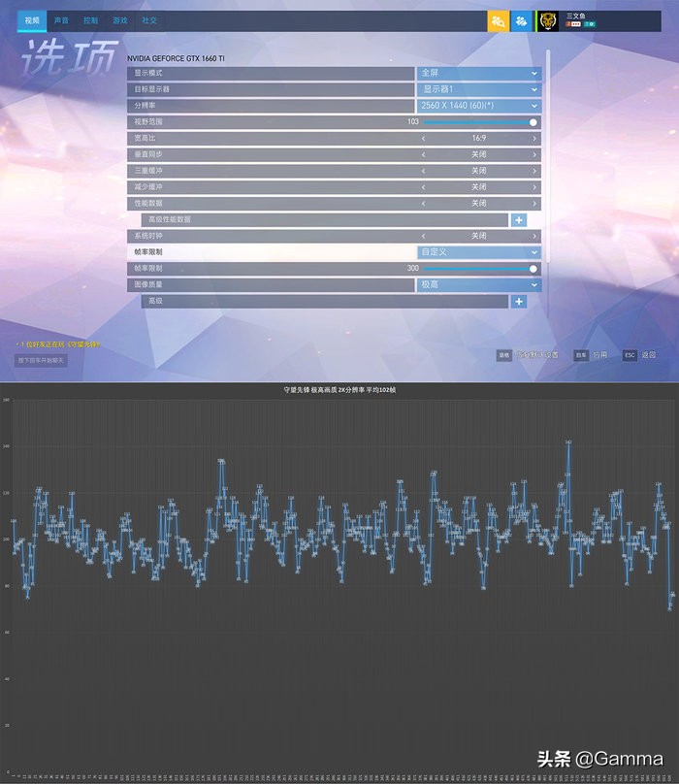Viewport: 679px width, 784px height.
Task: Click the 帧率限制 slider handle at 300
Action: [533, 269]
